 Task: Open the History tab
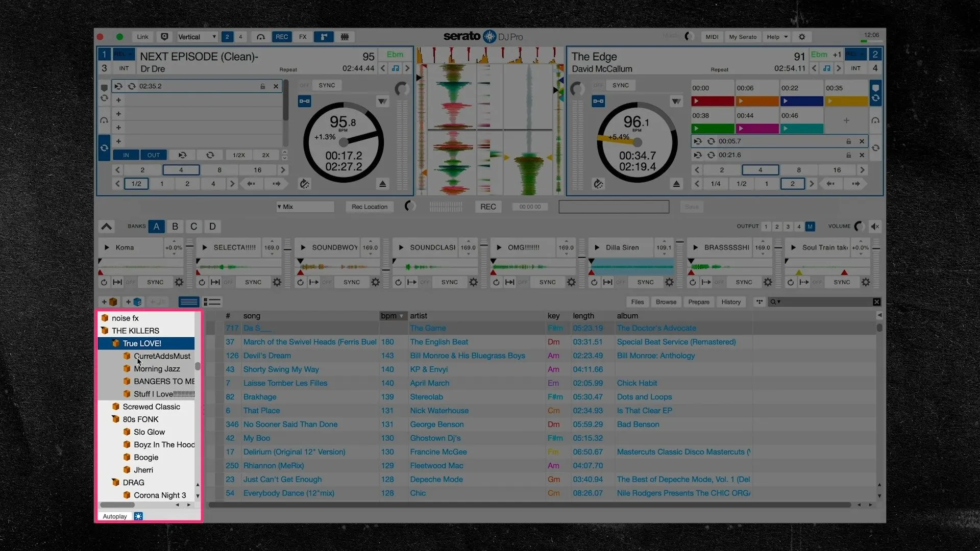[731, 302]
